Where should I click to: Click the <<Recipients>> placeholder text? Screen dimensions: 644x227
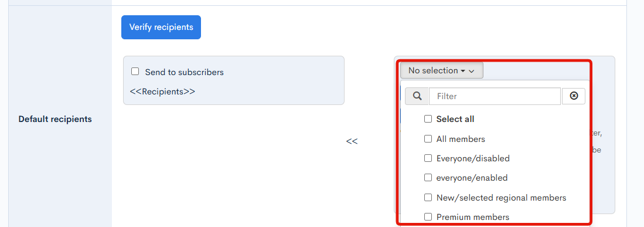tap(162, 92)
